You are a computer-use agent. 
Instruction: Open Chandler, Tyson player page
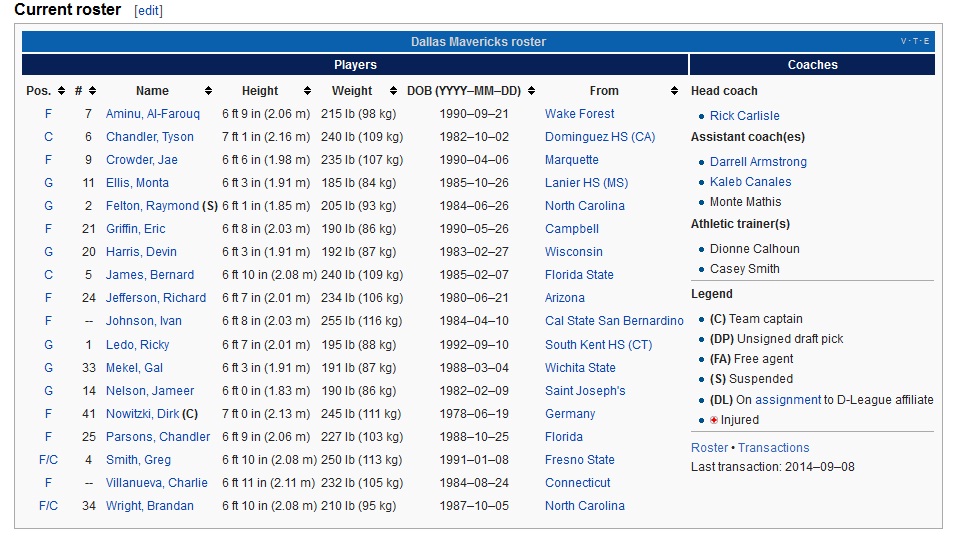[150, 137]
